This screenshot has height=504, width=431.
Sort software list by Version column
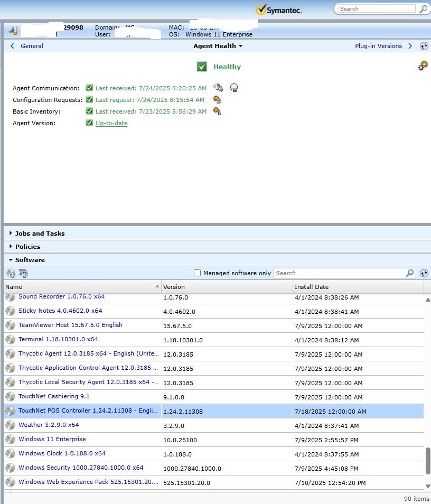click(227, 287)
